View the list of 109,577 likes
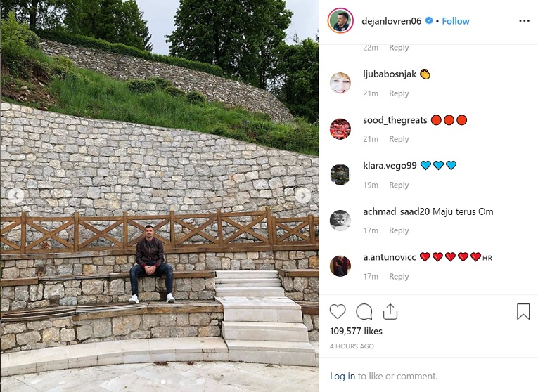 [x=356, y=331]
